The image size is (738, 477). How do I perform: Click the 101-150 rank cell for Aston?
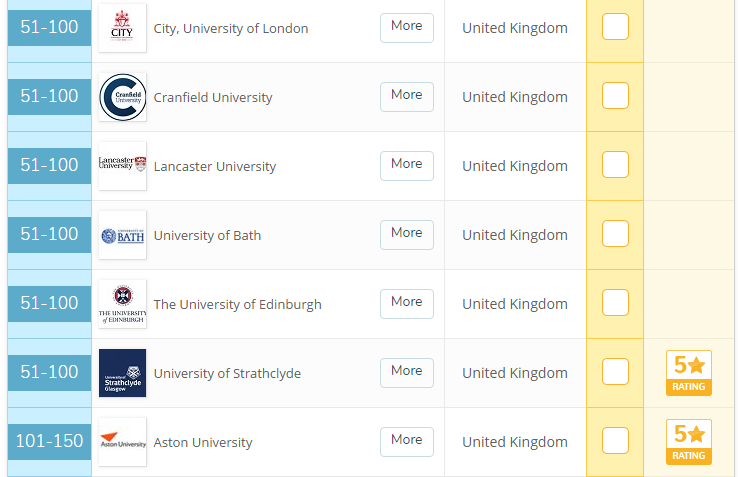tap(49, 441)
